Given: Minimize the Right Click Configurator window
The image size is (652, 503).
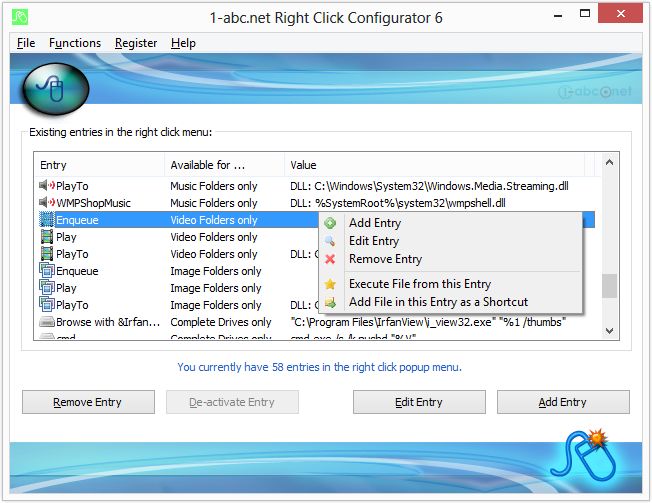Looking at the screenshot, I should tap(558, 15).
